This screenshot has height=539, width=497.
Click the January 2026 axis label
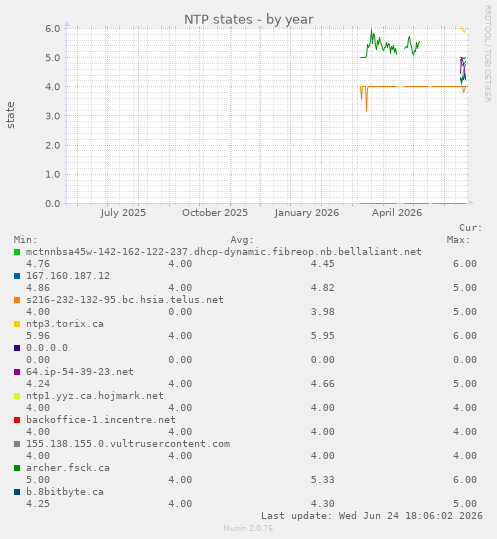coord(307,213)
